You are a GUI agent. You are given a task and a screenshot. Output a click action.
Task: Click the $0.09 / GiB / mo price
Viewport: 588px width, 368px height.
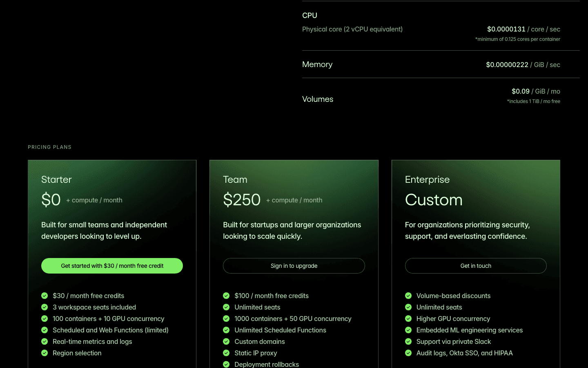[536, 91]
